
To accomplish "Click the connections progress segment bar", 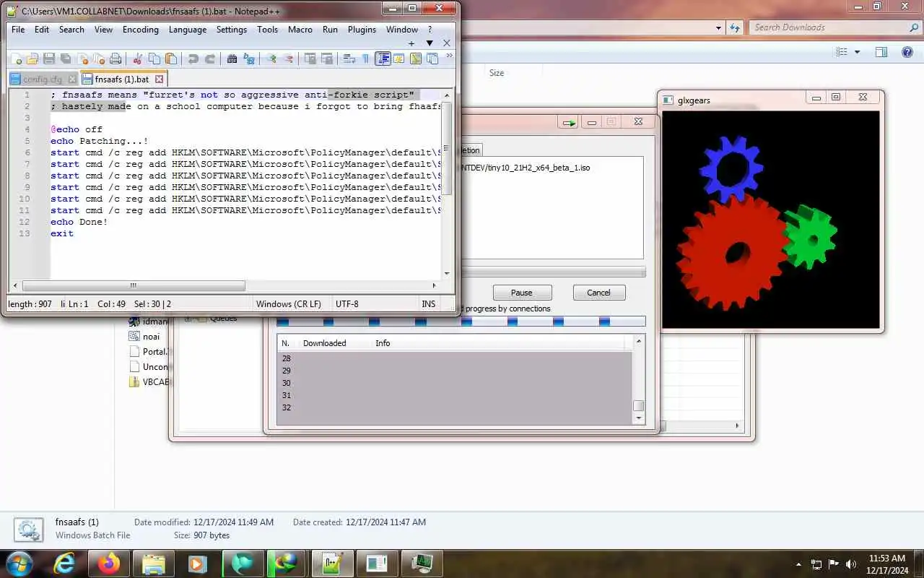I will 461,322.
